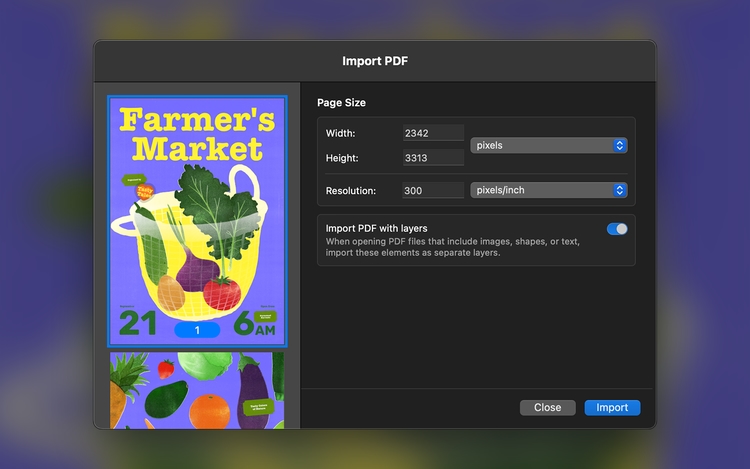
Task: Click the Width input field
Action: point(432,133)
